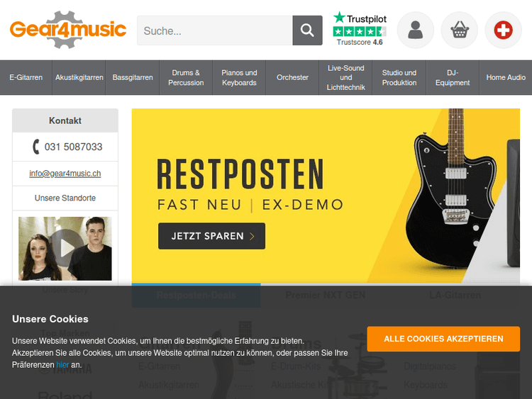Switch to the Premier NXT GEN tab

click(326, 296)
